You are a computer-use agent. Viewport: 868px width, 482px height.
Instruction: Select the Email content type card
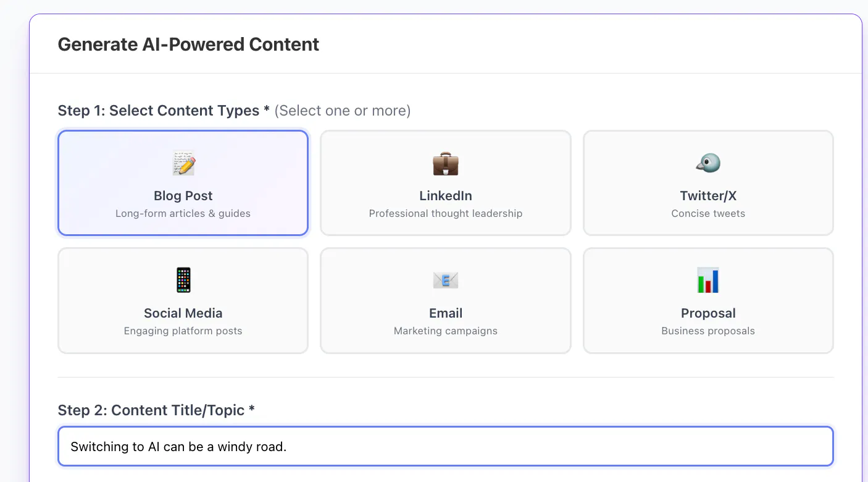(x=446, y=300)
